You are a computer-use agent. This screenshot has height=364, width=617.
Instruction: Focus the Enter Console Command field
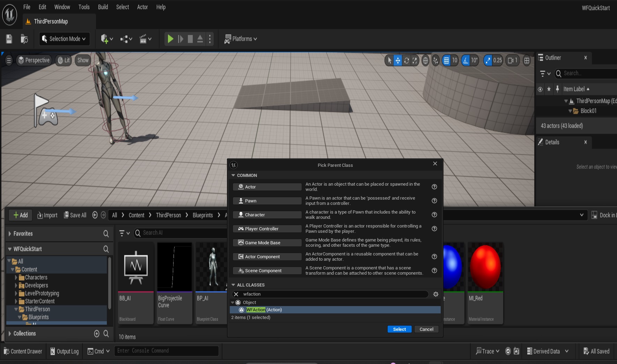[167, 351]
